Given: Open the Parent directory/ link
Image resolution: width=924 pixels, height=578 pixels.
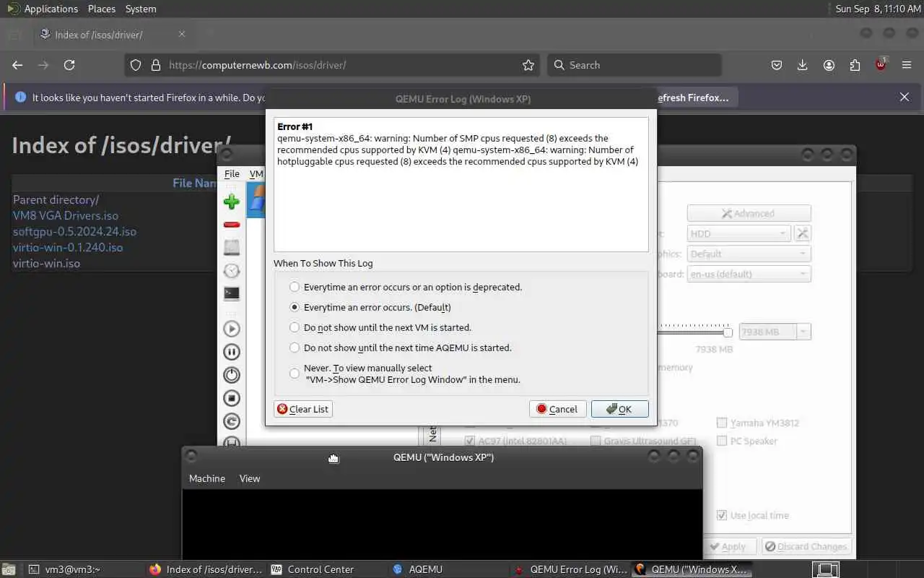Looking at the screenshot, I should click(56, 199).
